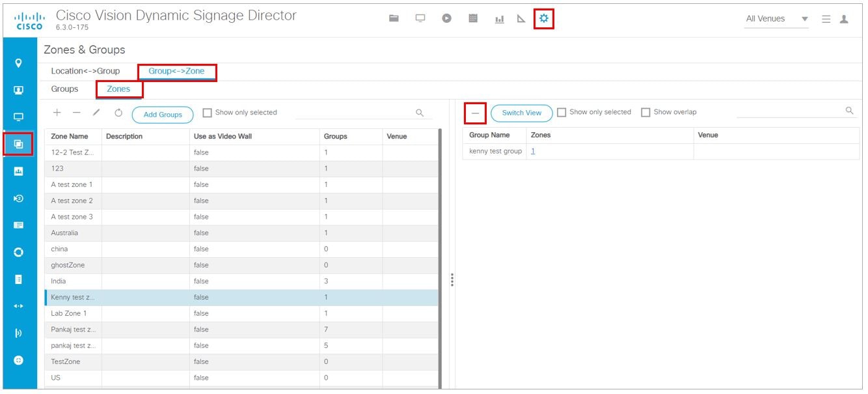Open the hamburger menu beside All Venues
This screenshot has height=394, width=868.
pyautogui.click(x=826, y=19)
